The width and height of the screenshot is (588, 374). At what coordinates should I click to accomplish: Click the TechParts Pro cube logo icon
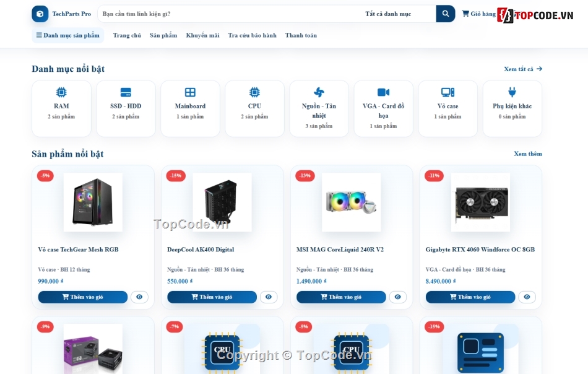click(40, 14)
